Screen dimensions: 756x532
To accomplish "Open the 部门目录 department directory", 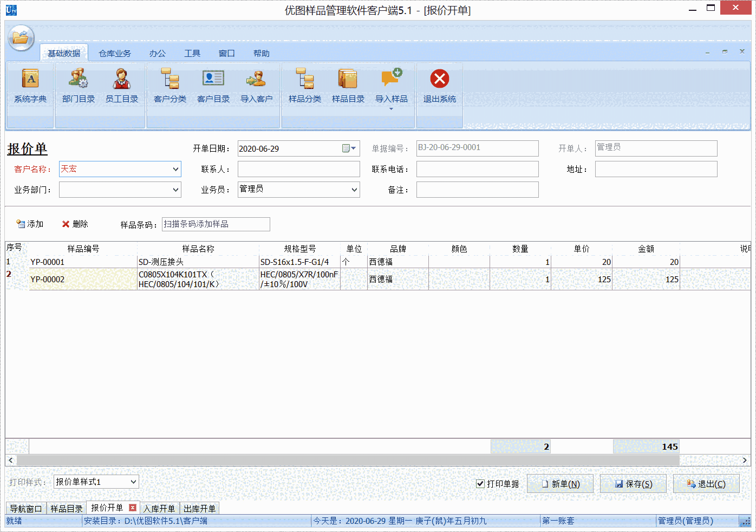I will [x=78, y=87].
